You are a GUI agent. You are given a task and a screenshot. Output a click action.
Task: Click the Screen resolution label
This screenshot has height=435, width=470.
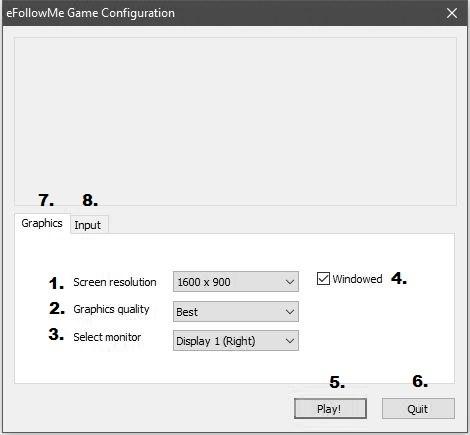(115, 282)
